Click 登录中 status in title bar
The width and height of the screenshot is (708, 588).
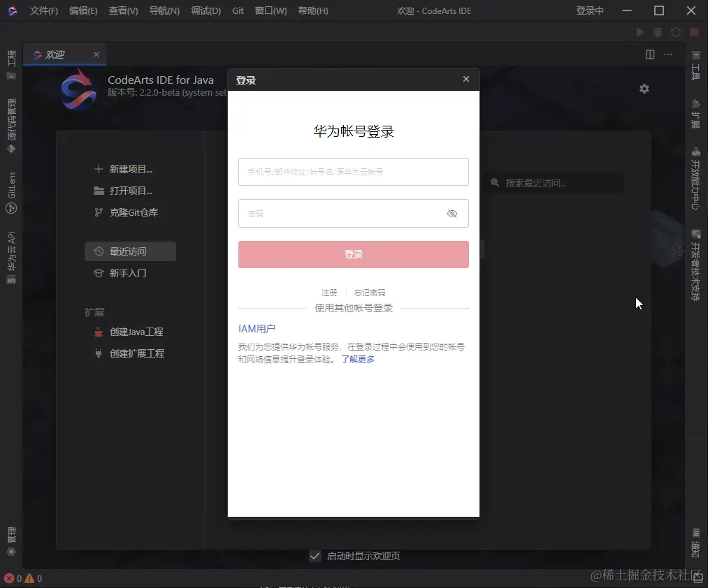coord(590,11)
